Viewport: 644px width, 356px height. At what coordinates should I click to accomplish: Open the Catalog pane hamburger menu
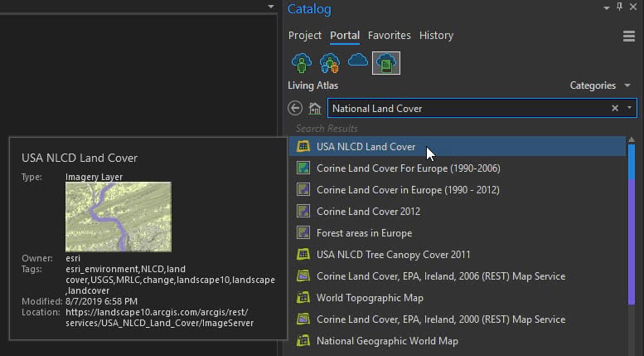(x=629, y=37)
